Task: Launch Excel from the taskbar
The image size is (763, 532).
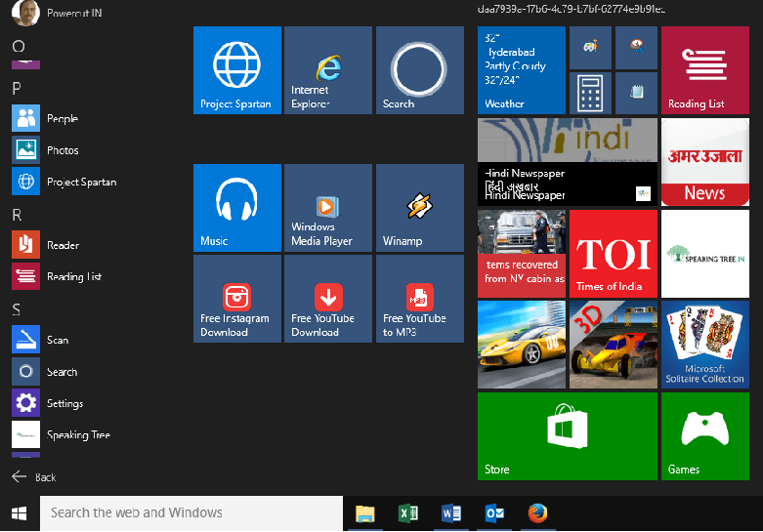Action: pyautogui.click(x=407, y=513)
